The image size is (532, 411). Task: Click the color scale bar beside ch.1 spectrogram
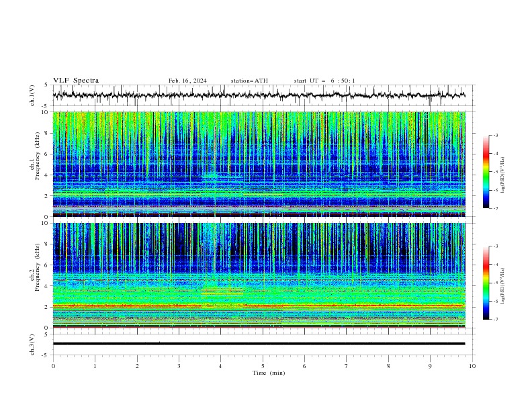tap(486, 172)
